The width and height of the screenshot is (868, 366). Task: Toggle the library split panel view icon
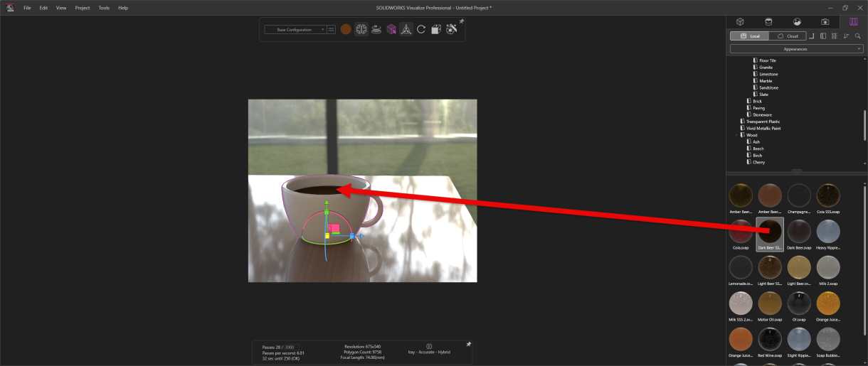tap(823, 36)
